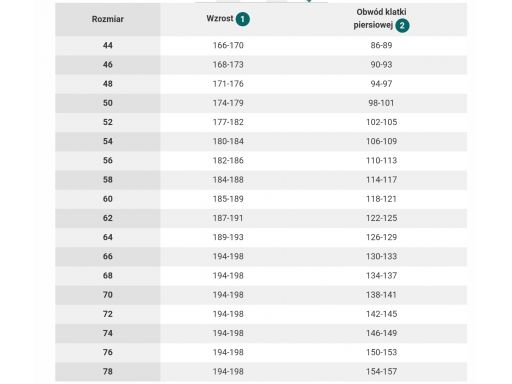Click the 166-170 height cell
Image resolution: width=512 pixels, height=384 pixels.
228,45
